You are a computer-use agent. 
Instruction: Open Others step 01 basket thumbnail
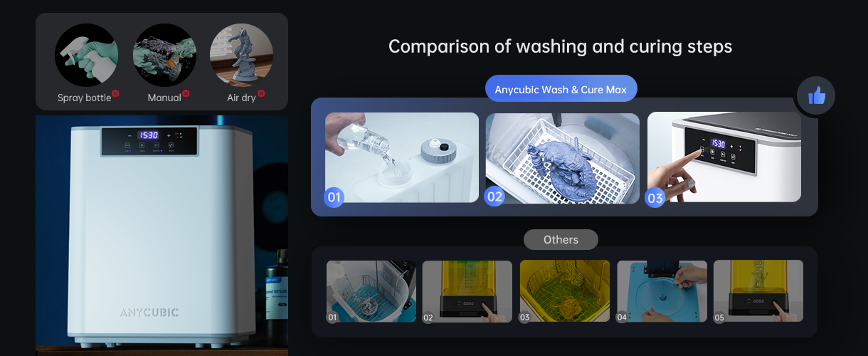[371, 291]
